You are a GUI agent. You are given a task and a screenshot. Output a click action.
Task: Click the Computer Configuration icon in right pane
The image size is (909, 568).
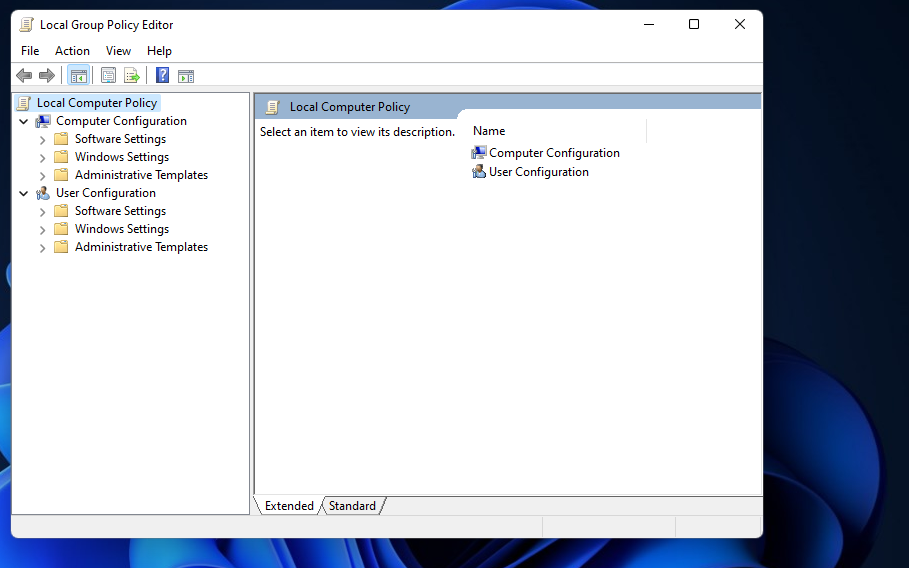479,153
